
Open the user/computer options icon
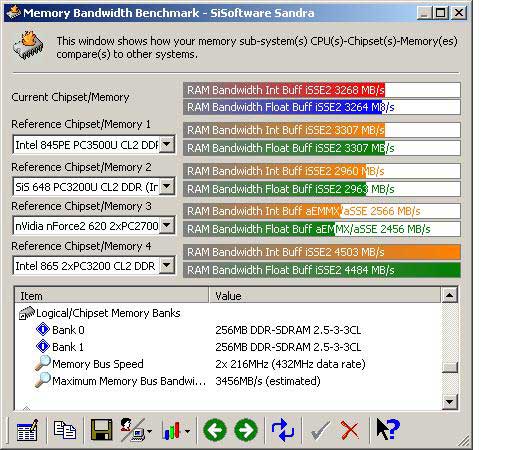pos(132,430)
